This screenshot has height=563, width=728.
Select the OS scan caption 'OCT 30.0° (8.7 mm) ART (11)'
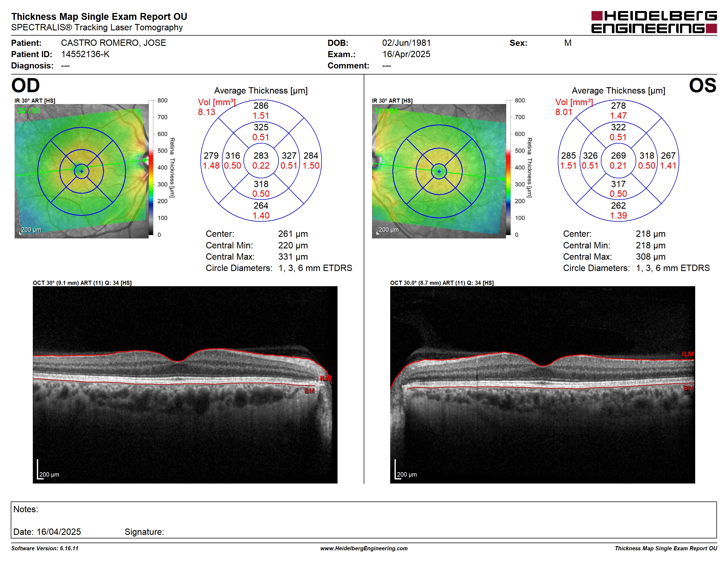coord(428,283)
